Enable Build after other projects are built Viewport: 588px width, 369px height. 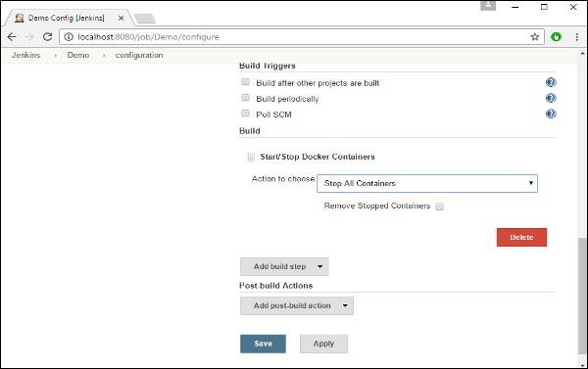coord(245,82)
